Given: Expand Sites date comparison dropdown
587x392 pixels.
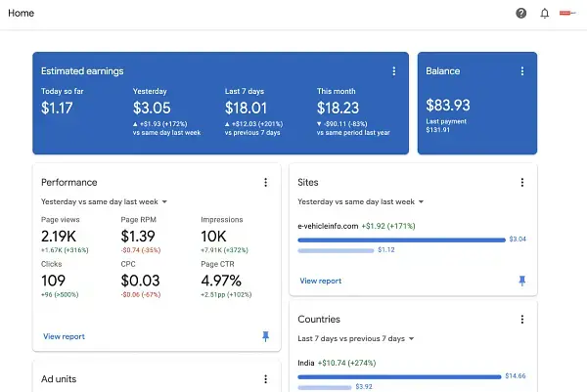Looking at the screenshot, I should tap(360, 201).
